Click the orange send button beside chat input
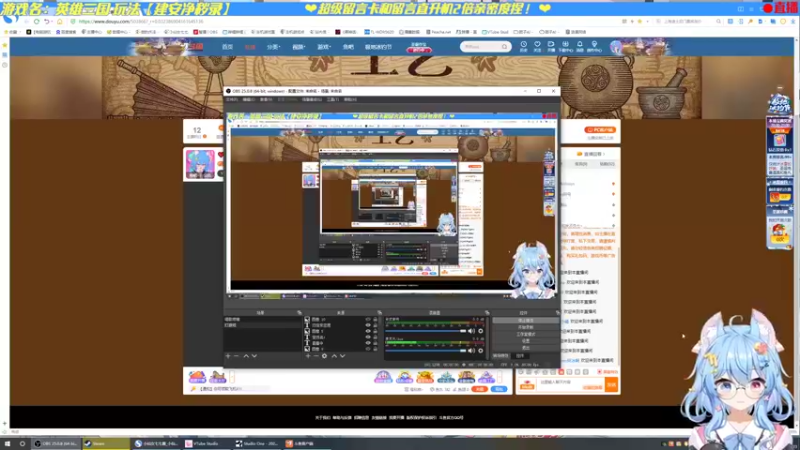Image resolution: width=800 pixels, height=450 pixels. (x=611, y=385)
